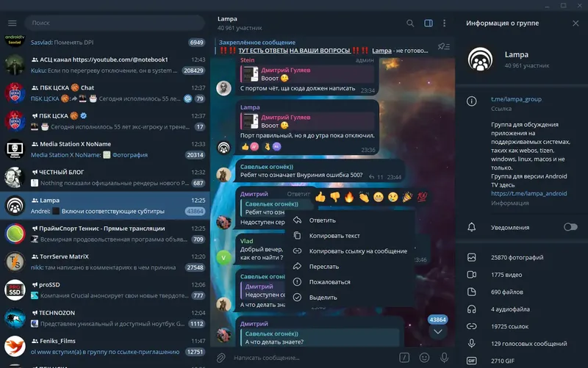Viewport: 588px width, 368px height.
Task: Open the pinned message answers link
Action: [295, 51]
